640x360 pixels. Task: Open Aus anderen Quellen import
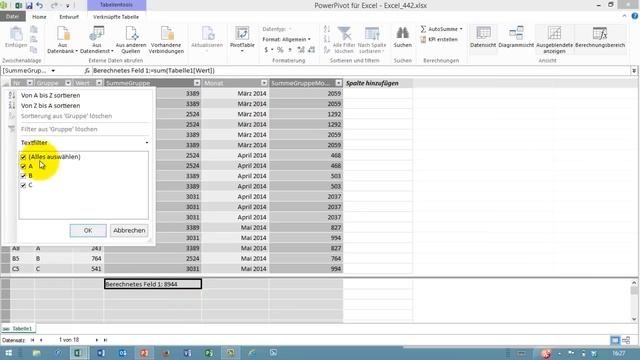(x=131, y=39)
